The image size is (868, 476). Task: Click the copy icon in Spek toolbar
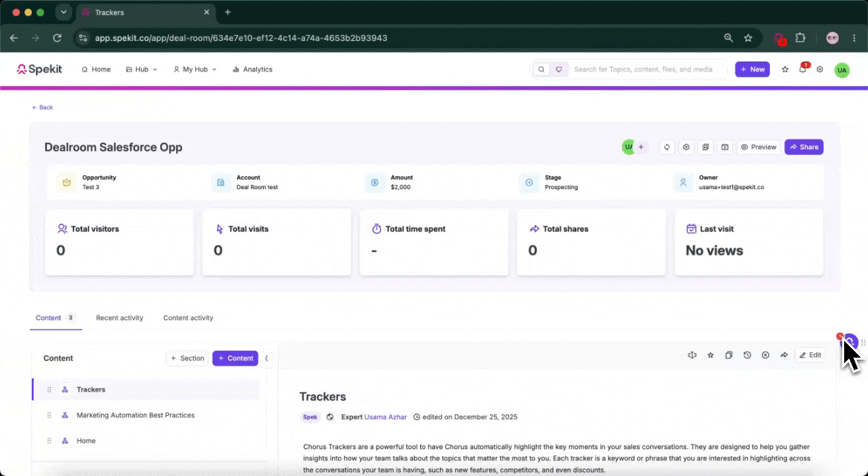pyautogui.click(x=728, y=355)
